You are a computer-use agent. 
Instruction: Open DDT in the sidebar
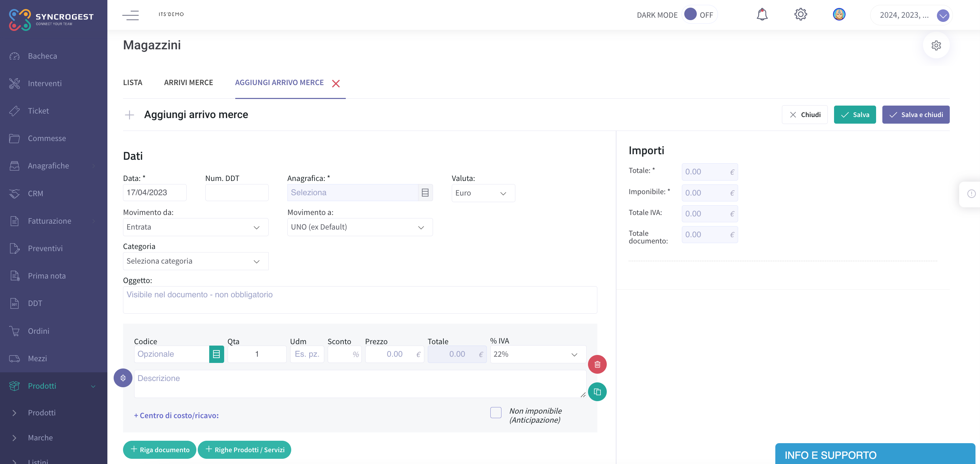coord(35,303)
